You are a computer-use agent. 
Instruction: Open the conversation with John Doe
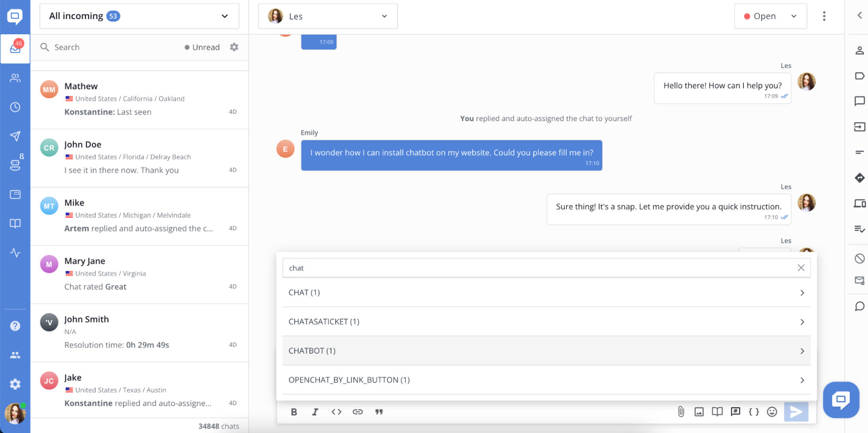[x=139, y=157]
